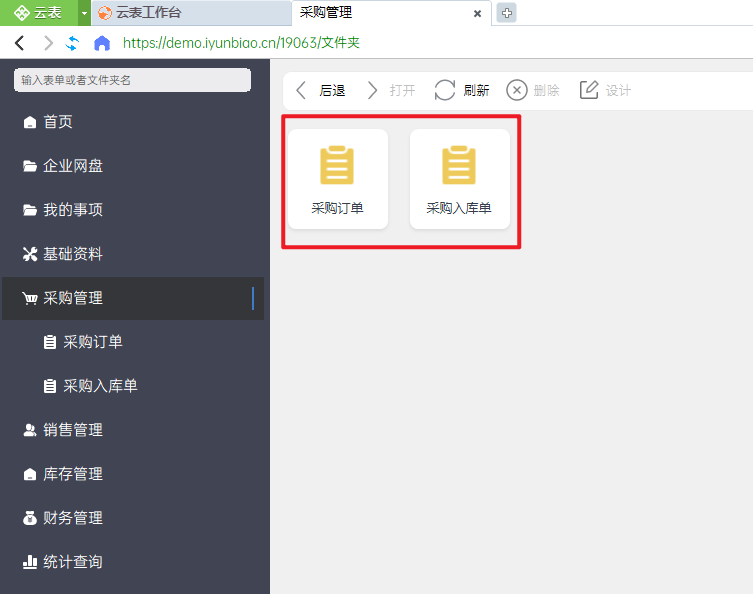Go back with browser back arrow
This screenshot has width=753, height=594.
click(x=20, y=43)
